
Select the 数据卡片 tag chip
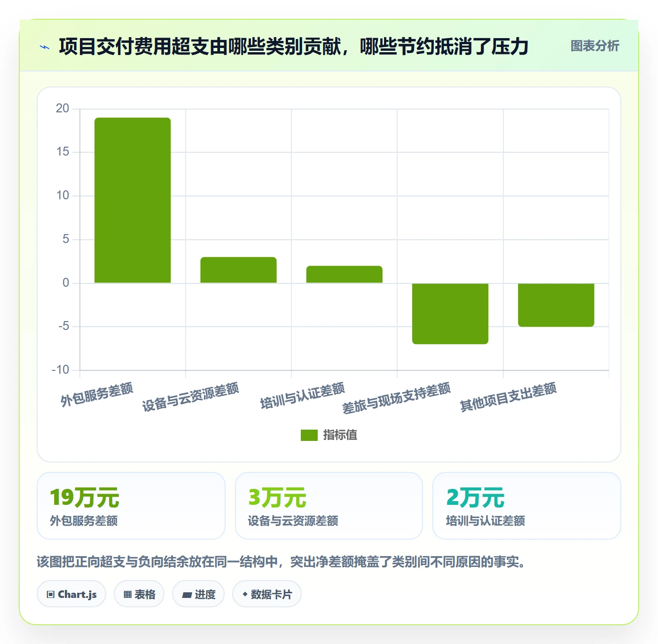[x=267, y=594]
